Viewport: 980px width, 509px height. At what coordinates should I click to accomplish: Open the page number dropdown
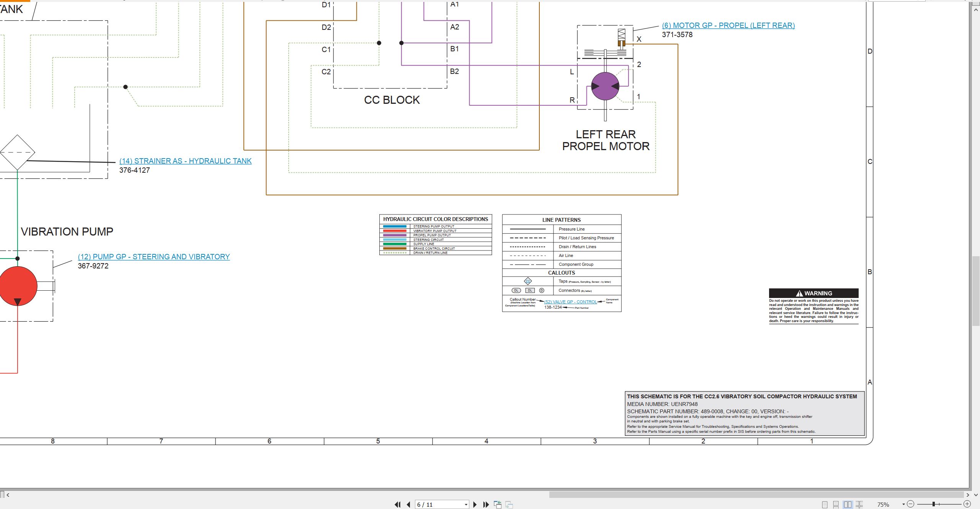466,504
